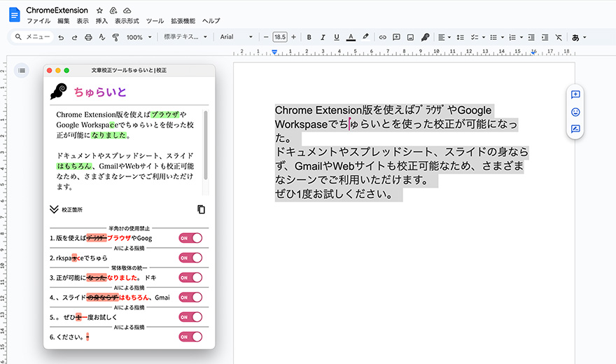This screenshot has height=364, width=616.
Task: Select the paint format tool
Action: click(115, 37)
